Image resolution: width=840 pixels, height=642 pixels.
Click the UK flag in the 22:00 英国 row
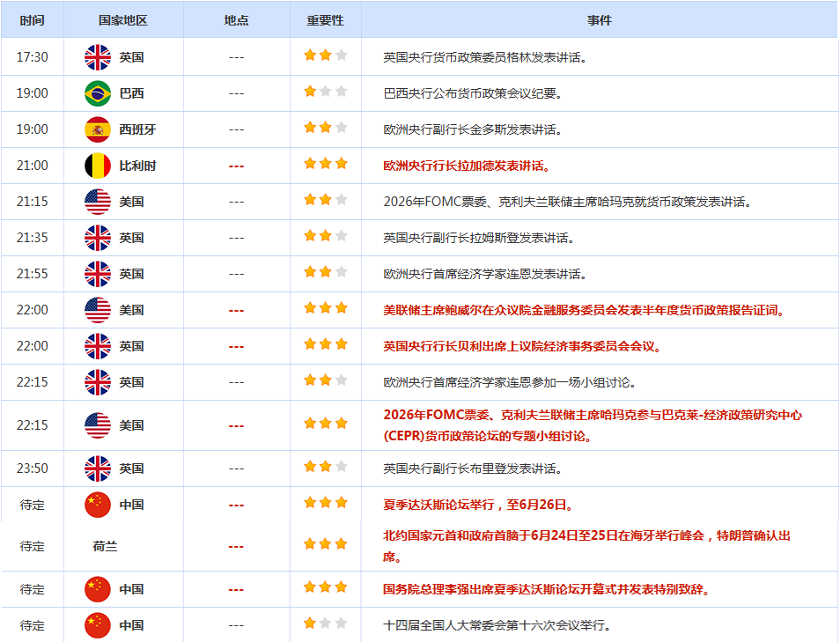click(98, 346)
